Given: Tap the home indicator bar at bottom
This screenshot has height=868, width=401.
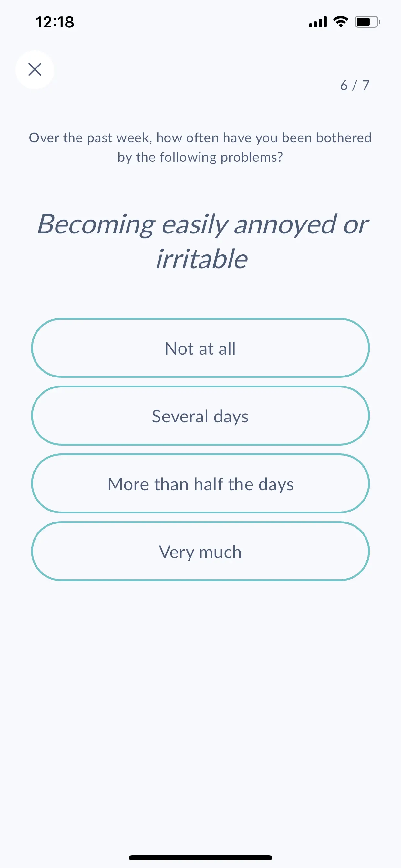Looking at the screenshot, I should pos(200,858).
